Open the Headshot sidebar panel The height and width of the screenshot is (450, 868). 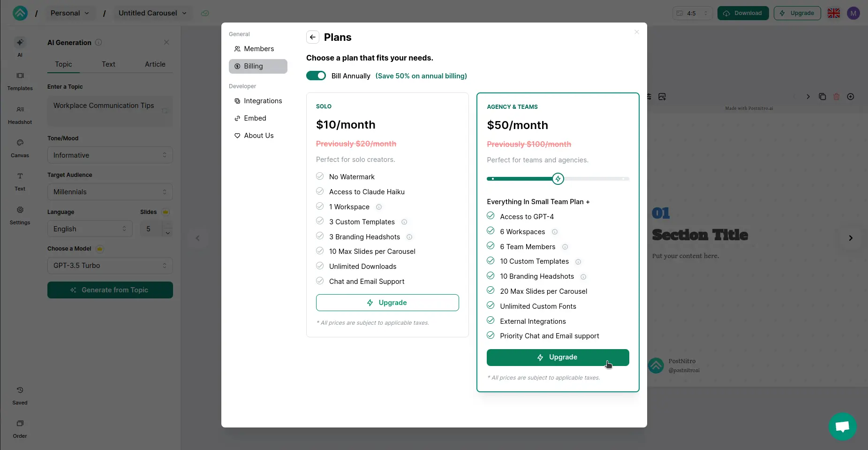click(x=20, y=114)
